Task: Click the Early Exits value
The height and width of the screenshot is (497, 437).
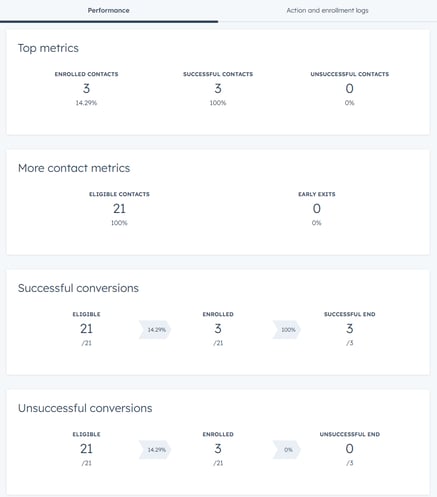Action: [x=317, y=209]
